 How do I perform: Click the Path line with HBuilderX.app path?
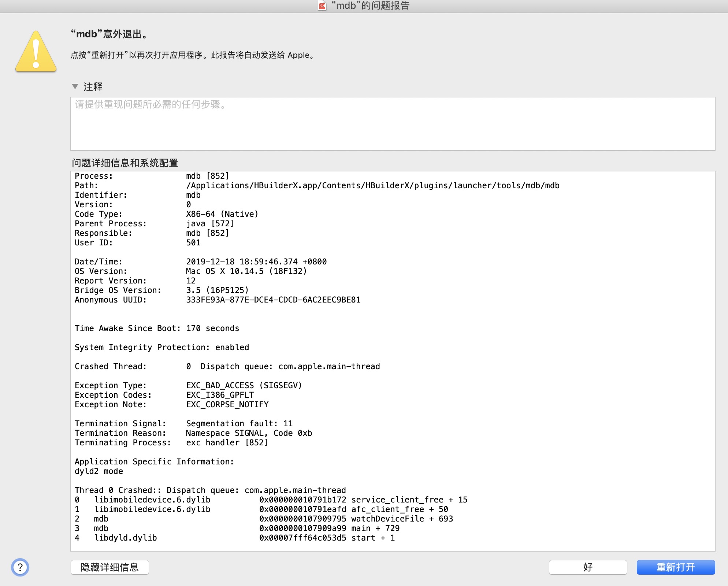click(x=317, y=186)
